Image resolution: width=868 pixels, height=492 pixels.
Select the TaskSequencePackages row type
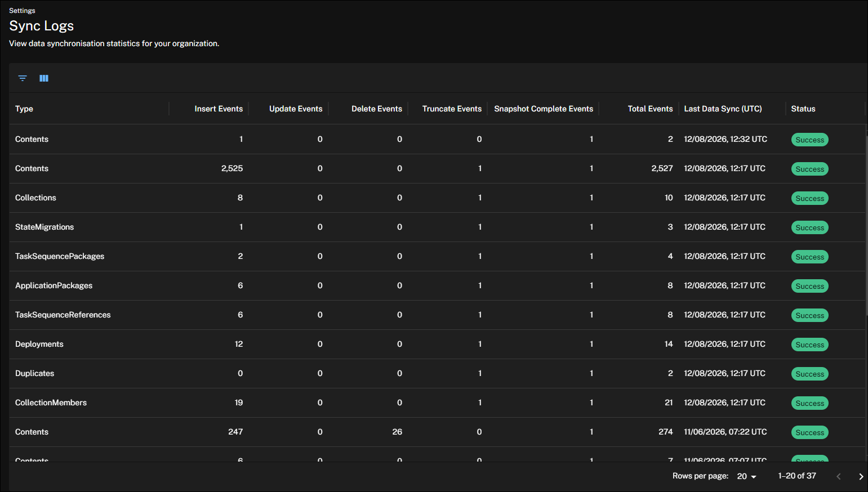[60, 256]
